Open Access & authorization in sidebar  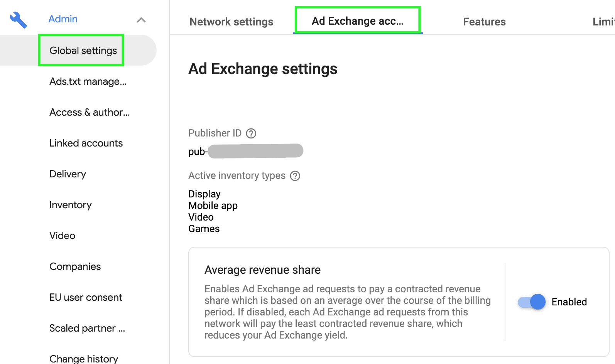pos(90,112)
